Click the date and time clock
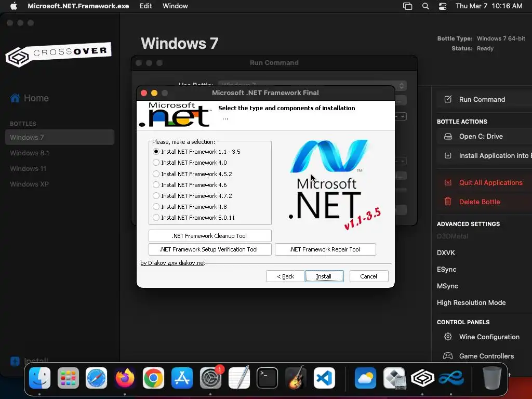This screenshot has height=399, width=532. [489, 6]
